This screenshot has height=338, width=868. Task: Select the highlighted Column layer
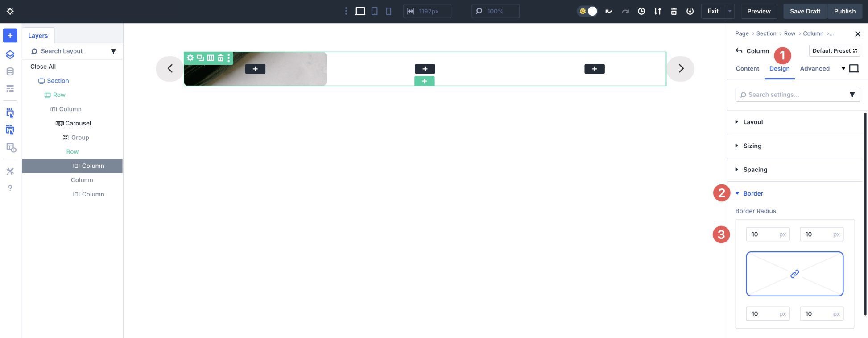(x=72, y=166)
